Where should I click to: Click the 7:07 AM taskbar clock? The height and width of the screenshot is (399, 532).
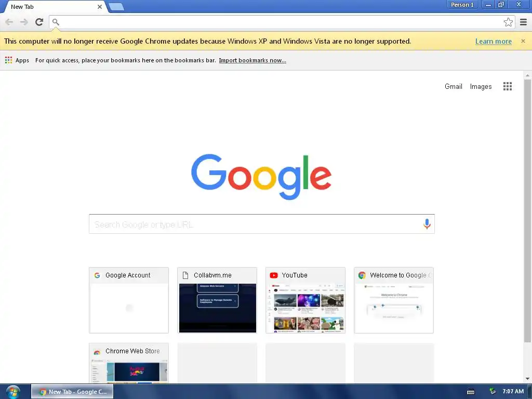pyautogui.click(x=513, y=391)
